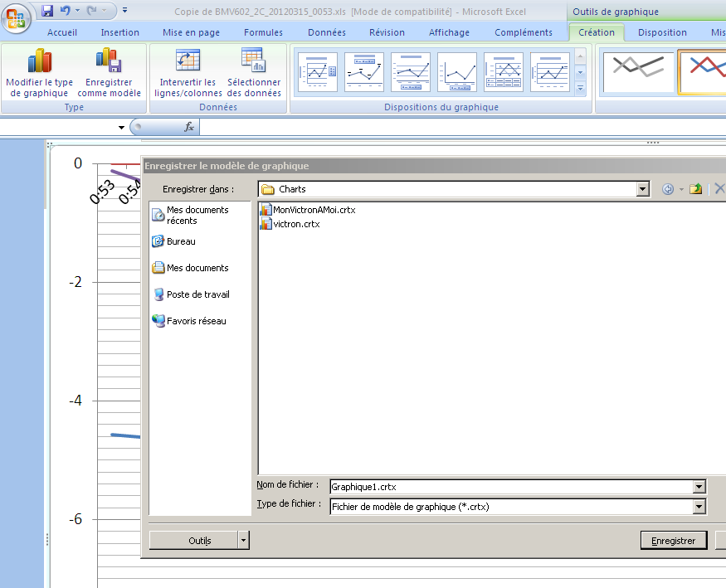Open the Disposition chart tools tab
This screenshot has height=588, width=726.
point(663,32)
